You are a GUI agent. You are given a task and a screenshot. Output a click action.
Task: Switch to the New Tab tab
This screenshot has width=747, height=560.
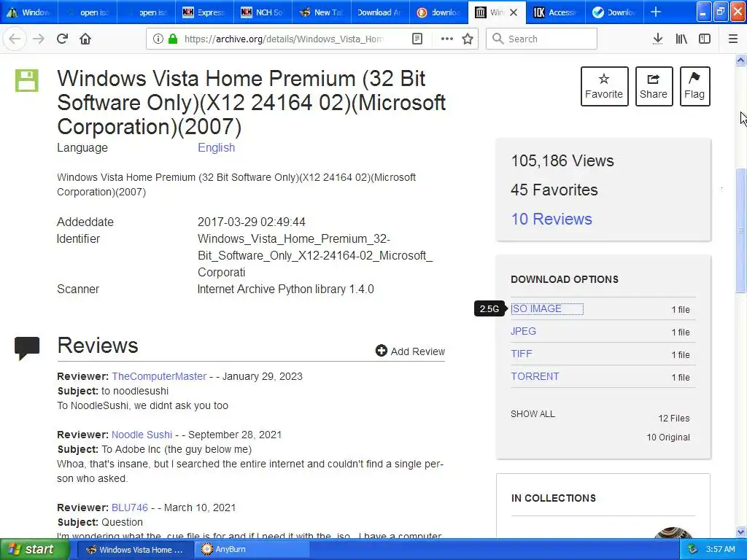coord(322,12)
